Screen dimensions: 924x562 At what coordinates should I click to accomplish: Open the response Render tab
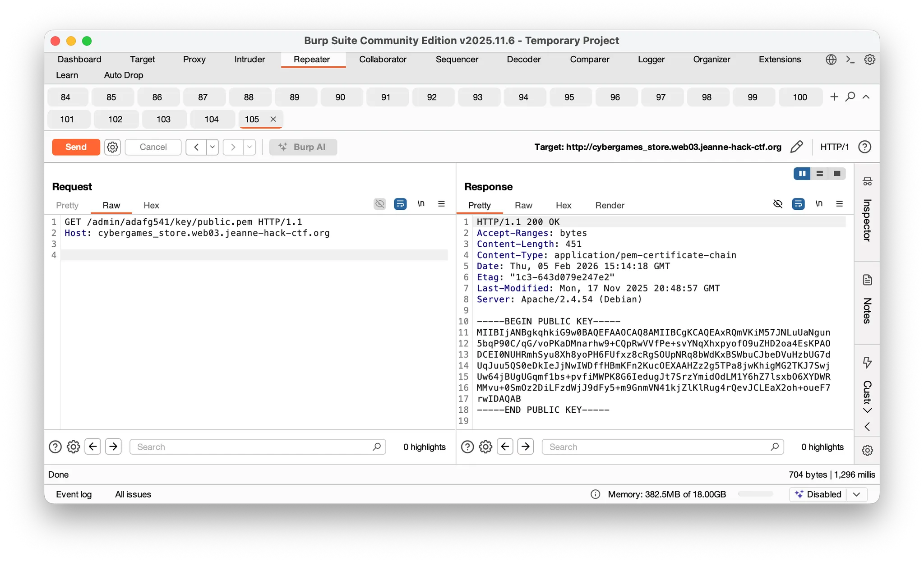coord(610,205)
